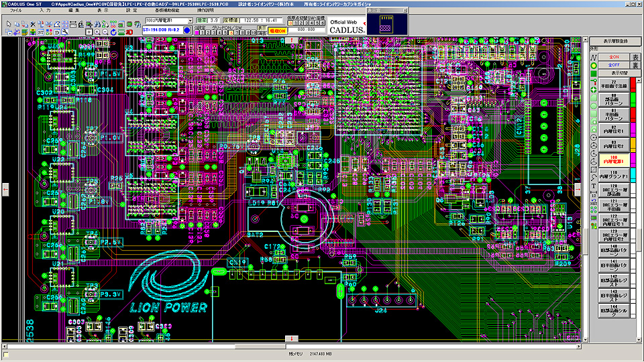
Task: Click the 表示層群登録 button
Action: point(616,41)
